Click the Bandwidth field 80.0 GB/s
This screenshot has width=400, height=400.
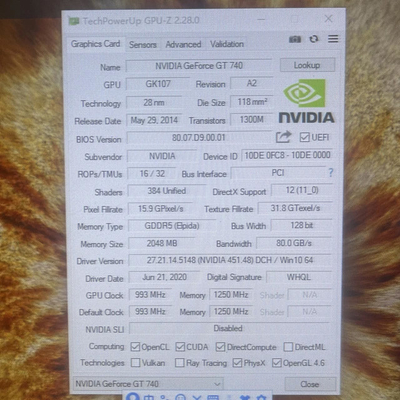coord(294,243)
